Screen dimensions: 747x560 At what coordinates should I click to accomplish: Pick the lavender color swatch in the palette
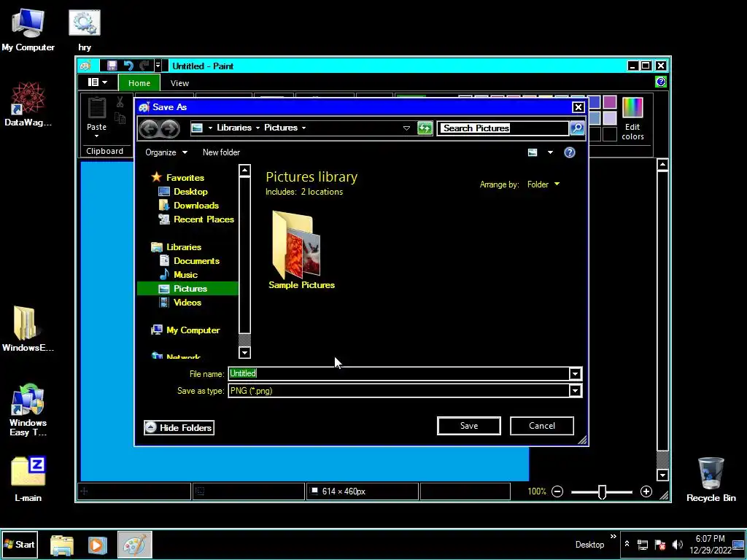tap(610, 118)
